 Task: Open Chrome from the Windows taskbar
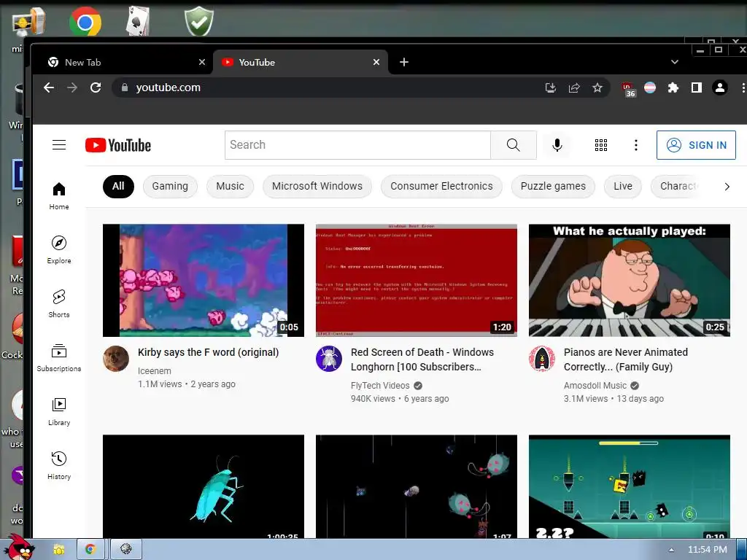pos(90,550)
